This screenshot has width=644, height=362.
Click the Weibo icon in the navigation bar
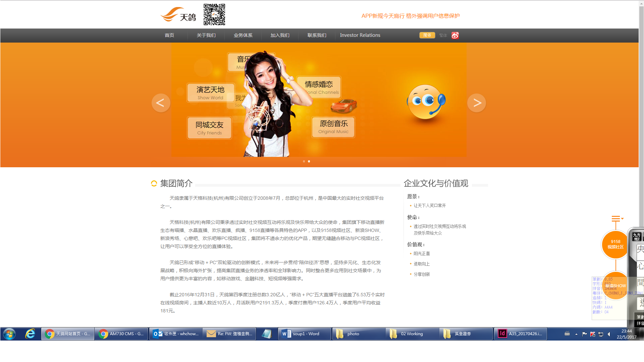(455, 36)
